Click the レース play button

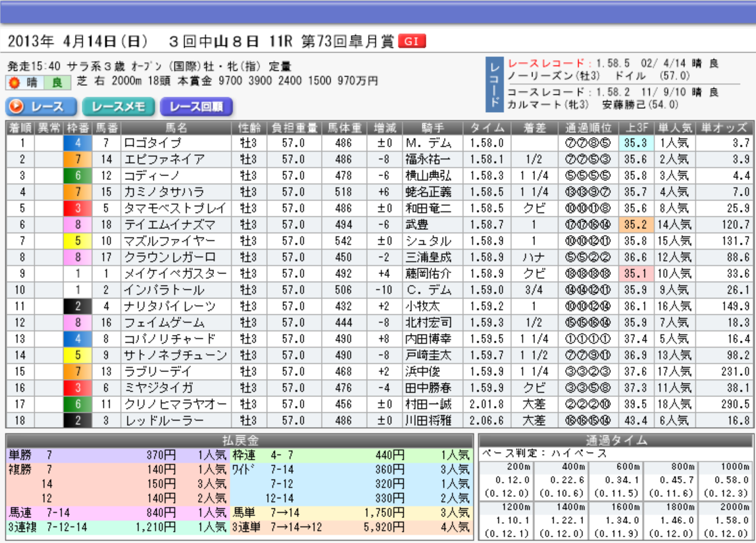point(42,106)
